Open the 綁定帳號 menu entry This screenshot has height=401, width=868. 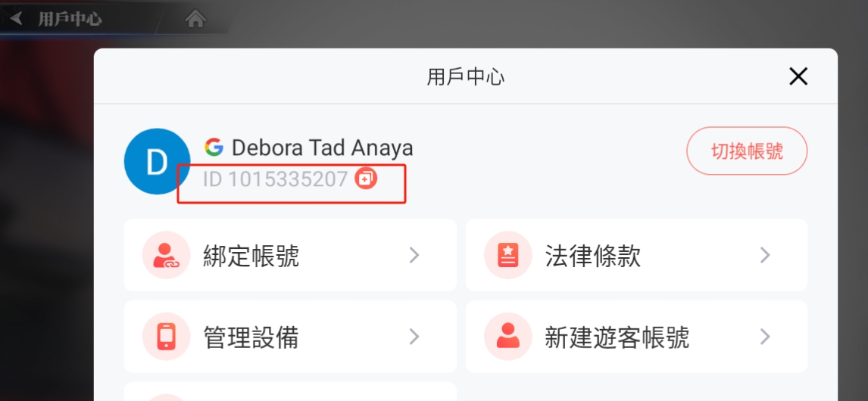tap(290, 255)
